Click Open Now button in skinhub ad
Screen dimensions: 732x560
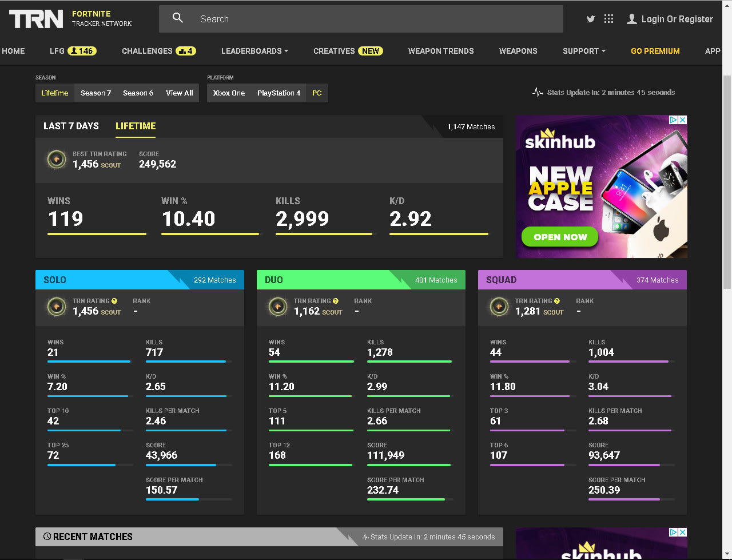tap(560, 237)
